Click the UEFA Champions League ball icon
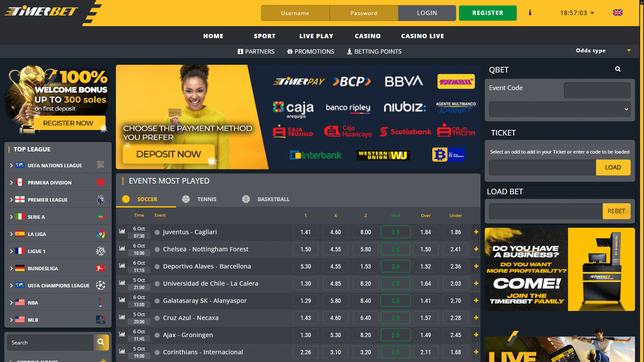Viewport: 644px width, 362px height. [x=100, y=285]
